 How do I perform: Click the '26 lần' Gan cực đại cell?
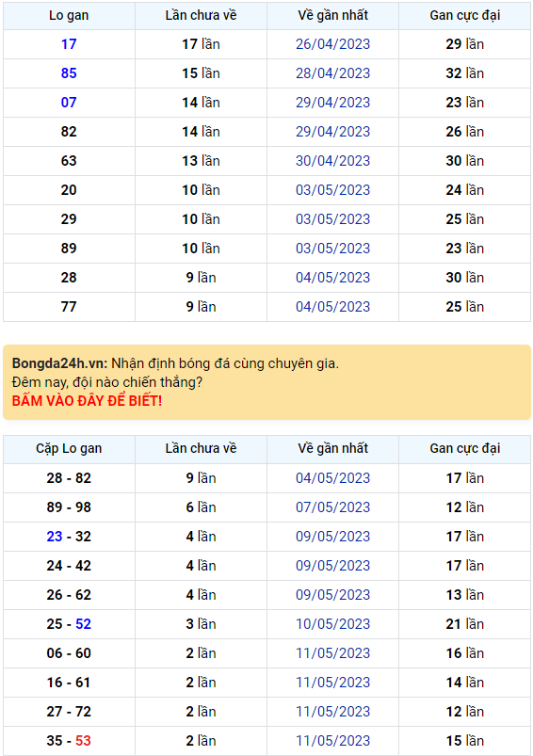(465, 132)
